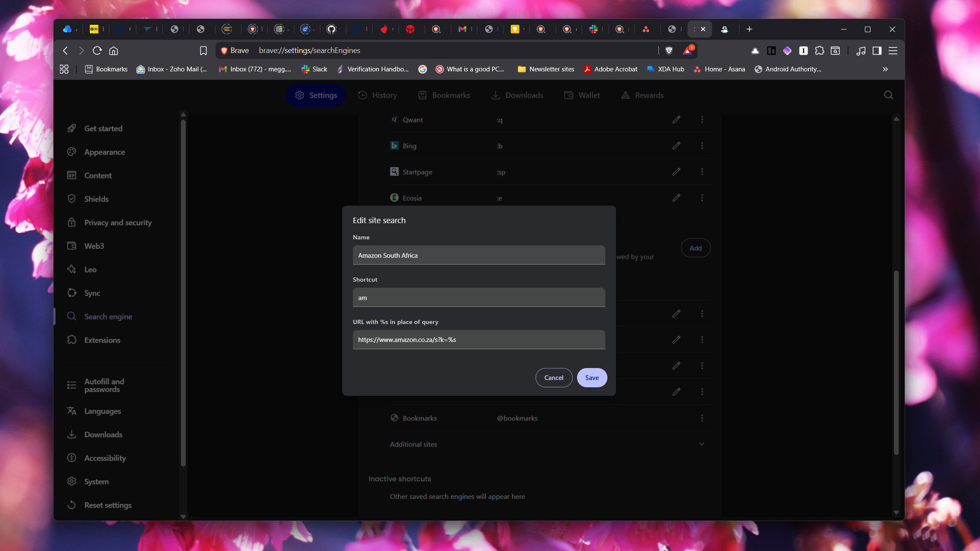Open the hamburger main menu icon
The width and height of the screenshot is (980, 551).
tap(893, 50)
